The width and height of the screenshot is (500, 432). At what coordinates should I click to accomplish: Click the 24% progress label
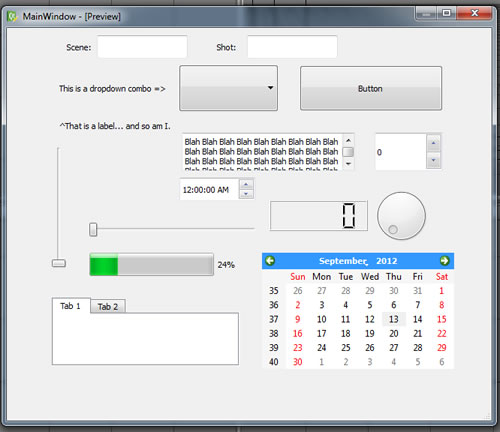[x=226, y=265]
